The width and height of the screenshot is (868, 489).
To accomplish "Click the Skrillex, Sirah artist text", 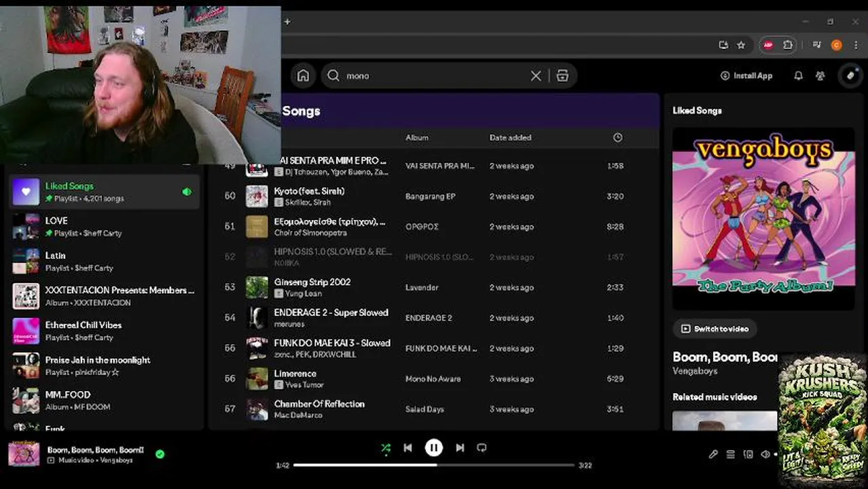I will click(308, 202).
